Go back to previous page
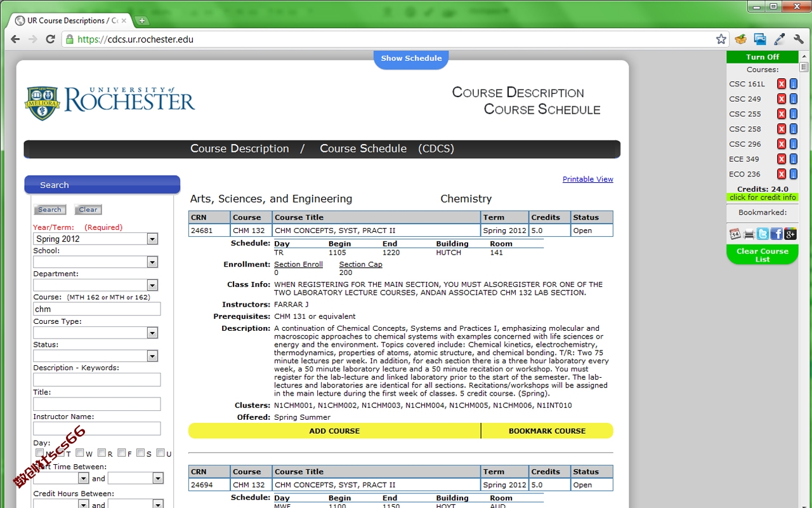The height and width of the screenshot is (508, 812). (x=15, y=39)
